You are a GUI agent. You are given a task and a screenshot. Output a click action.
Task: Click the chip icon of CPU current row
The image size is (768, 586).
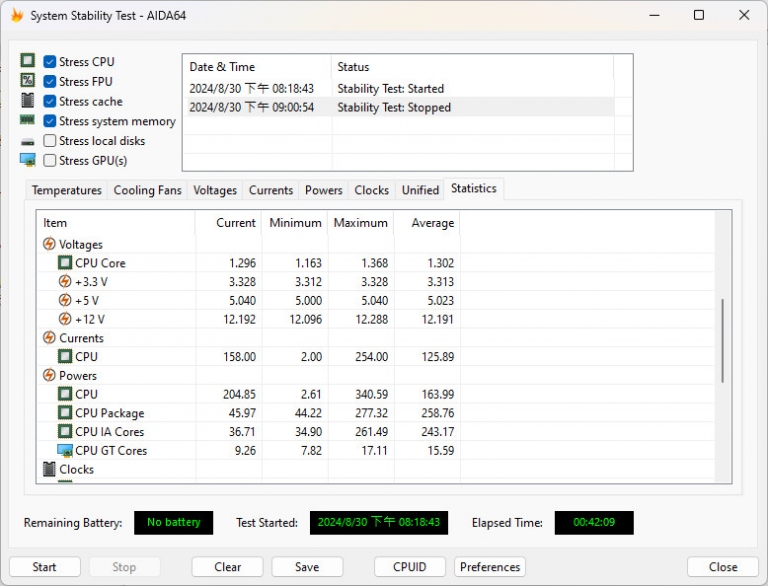coord(65,356)
